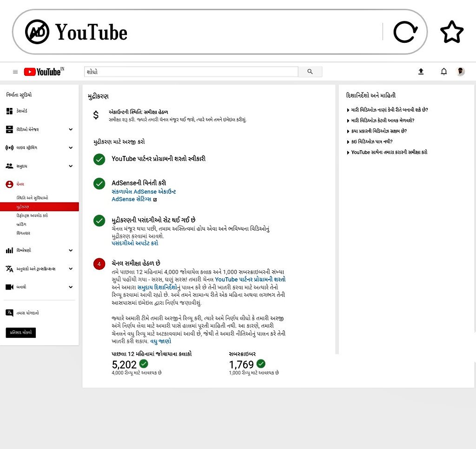Open બ્રાંડિંગ submenu item

21,224
